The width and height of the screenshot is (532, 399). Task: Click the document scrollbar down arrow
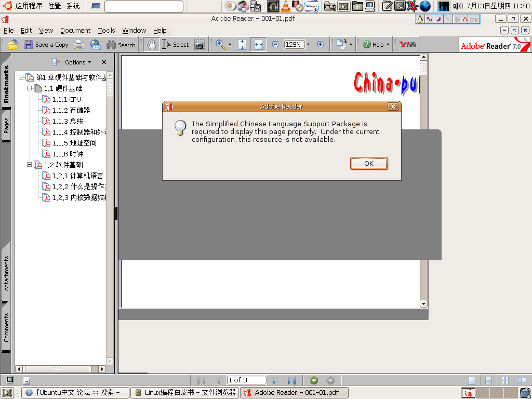[x=423, y=303]
